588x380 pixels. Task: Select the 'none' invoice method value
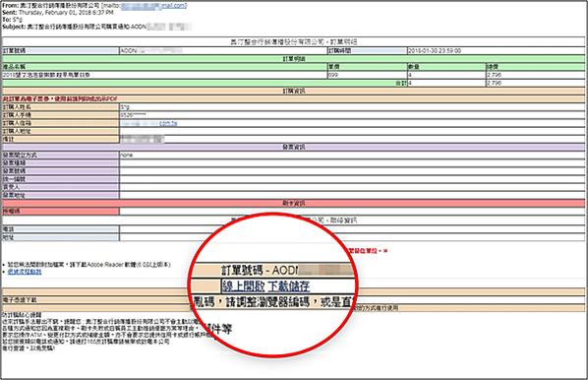pyautogui.click(x=127, y=156)
